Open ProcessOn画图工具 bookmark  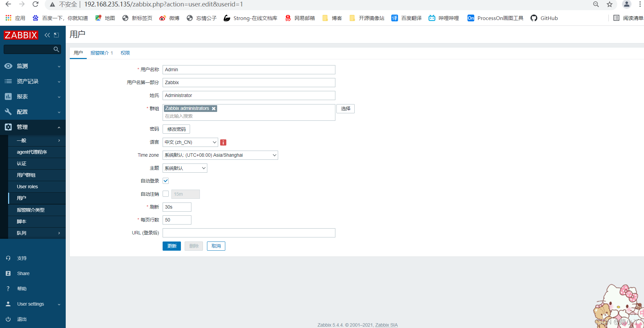pos(495,18)
